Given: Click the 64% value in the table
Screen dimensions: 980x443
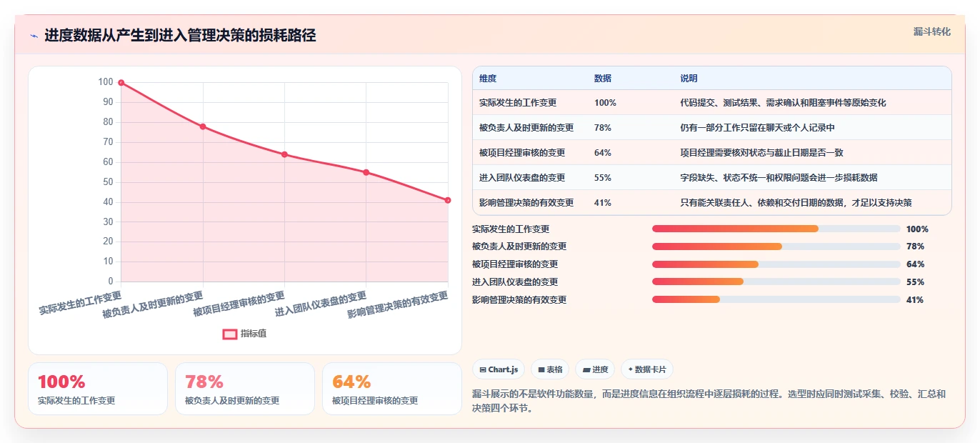Looking at the screenshot, I should [x=603, y=153].
